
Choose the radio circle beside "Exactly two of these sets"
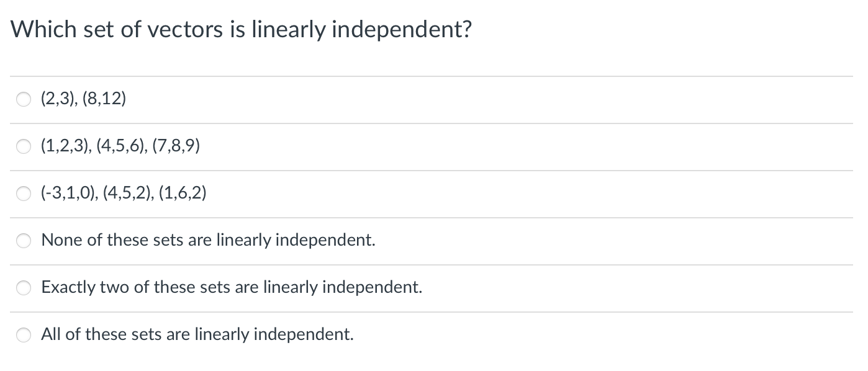[x=24, y=287]
